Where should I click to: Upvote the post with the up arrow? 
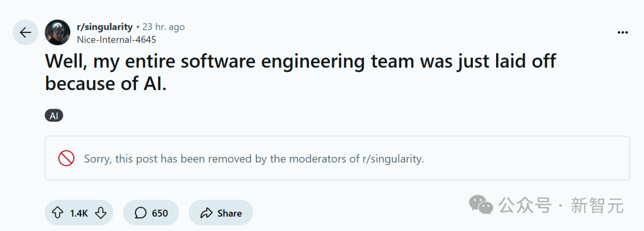click(57, 212)
